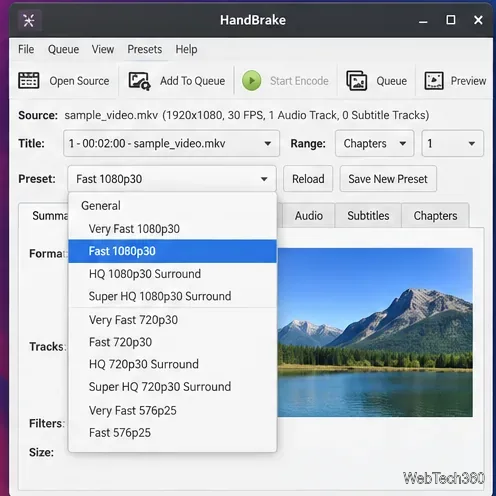Choose Fast 720p30 preset

172,342
